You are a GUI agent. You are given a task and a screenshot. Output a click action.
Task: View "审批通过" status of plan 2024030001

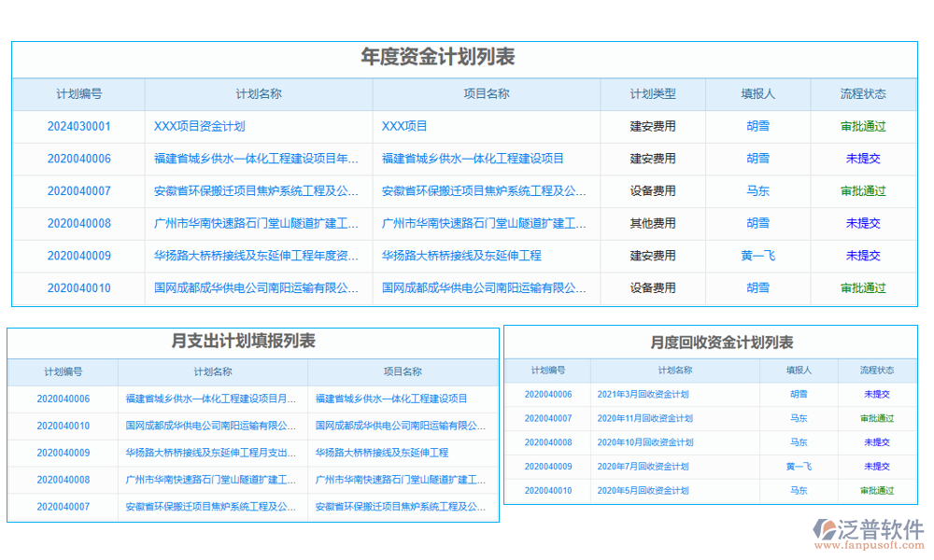pos(863,126)
